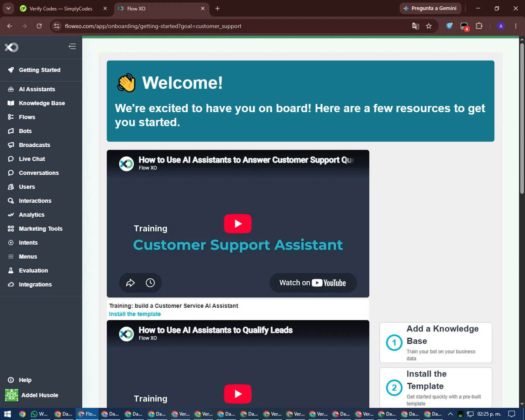This screenshot has height=420, width=525.
Task: Reload the current page
Action: 39,26
